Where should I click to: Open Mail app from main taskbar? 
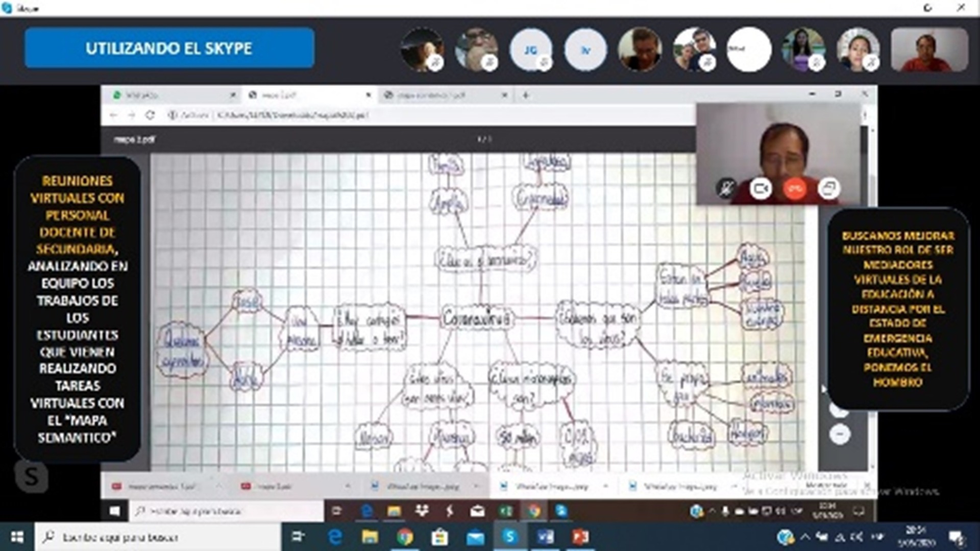[475, 537]
